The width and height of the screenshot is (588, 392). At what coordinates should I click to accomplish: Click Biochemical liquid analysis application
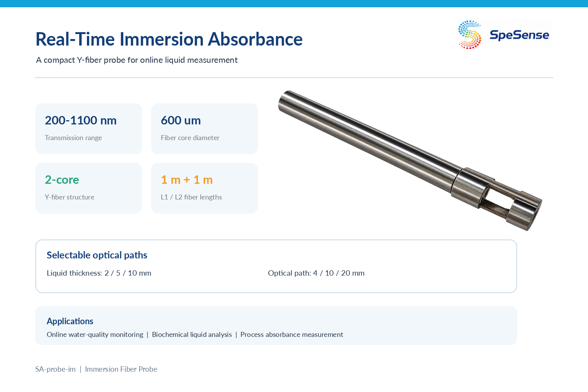point(192,335)
